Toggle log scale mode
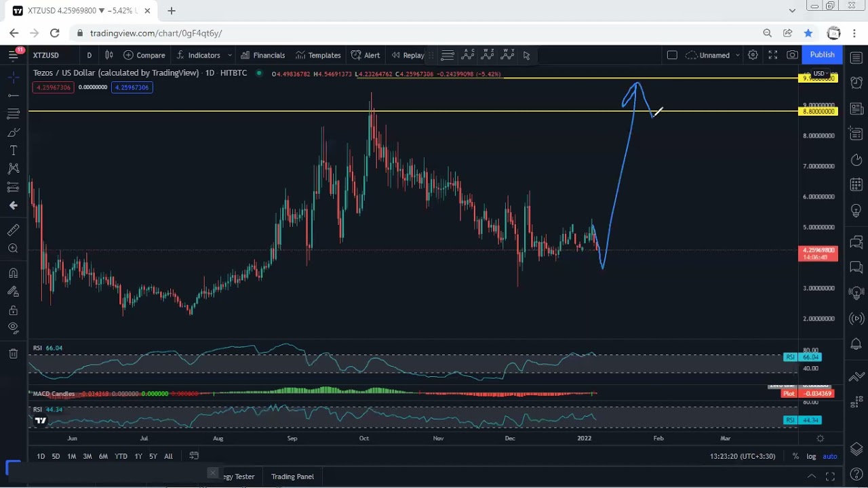The image size is (868, 488). pos(811,456)
